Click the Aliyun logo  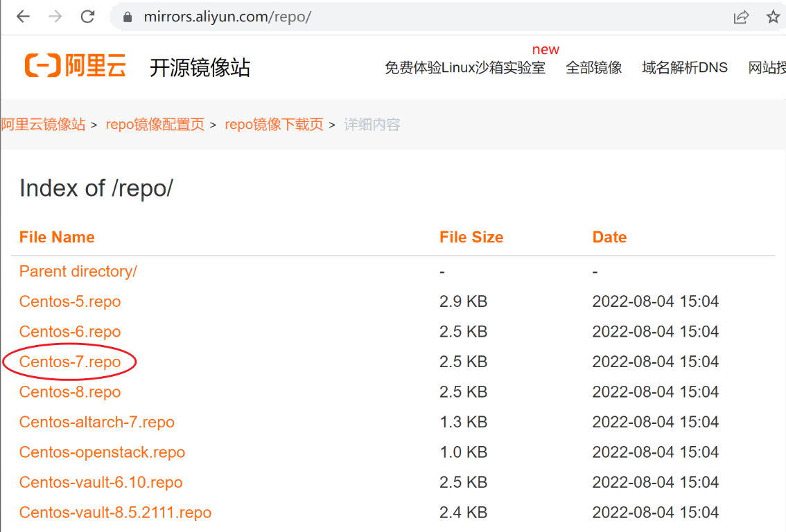tap(76, 66)
